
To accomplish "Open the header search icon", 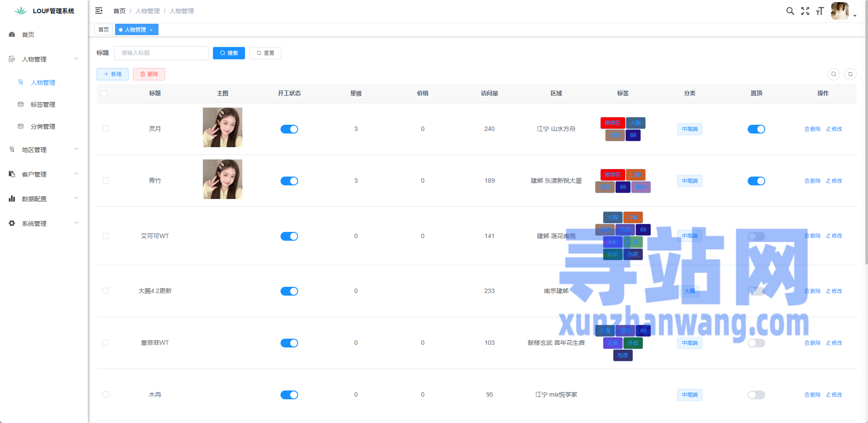I will (x=790, y=11).
